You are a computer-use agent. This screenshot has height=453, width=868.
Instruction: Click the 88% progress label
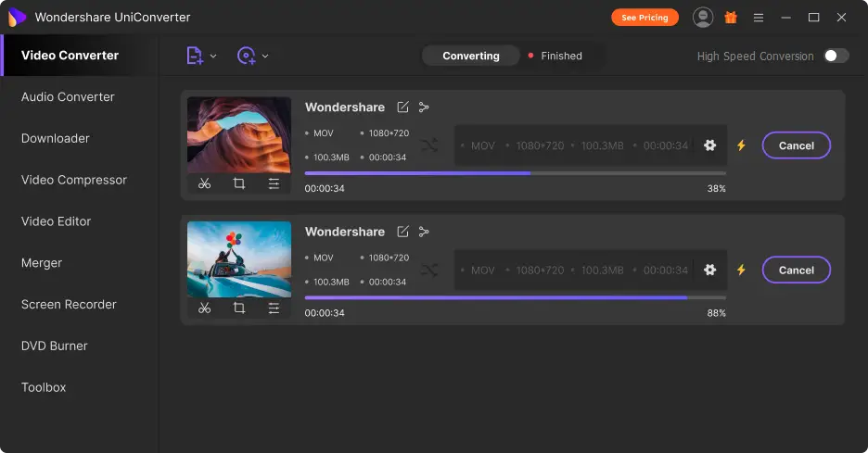(x=716, y=313)
